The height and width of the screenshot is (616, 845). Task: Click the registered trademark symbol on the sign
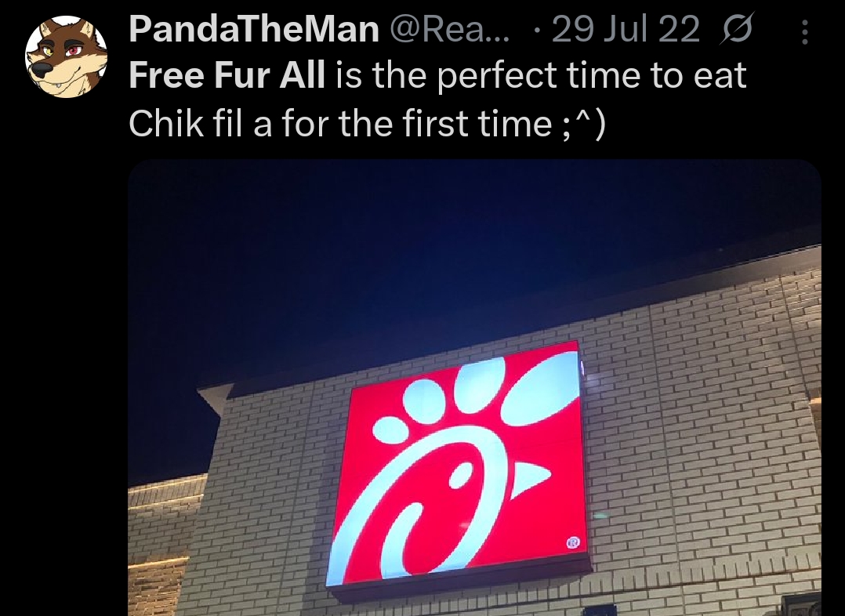pos(573,542)
